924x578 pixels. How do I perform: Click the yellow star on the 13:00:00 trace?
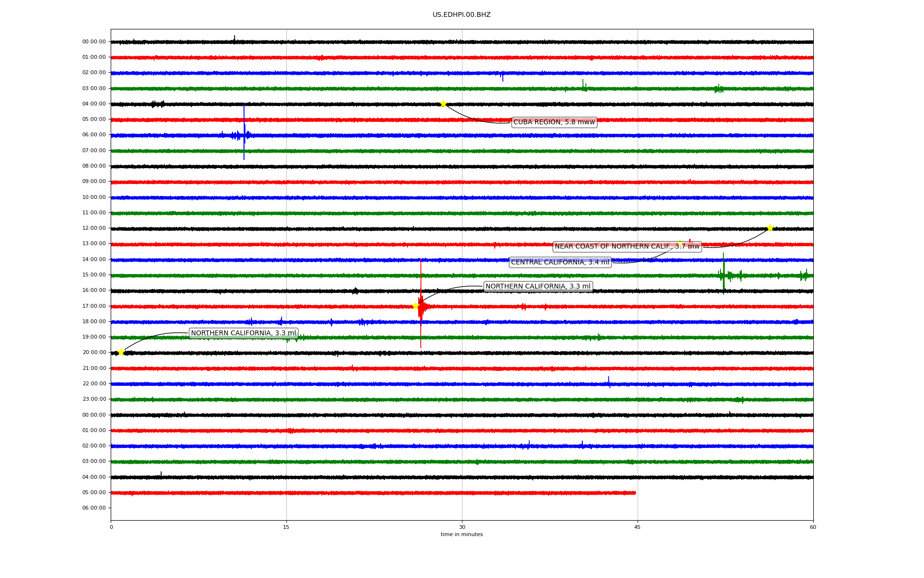tap(680, 243)
